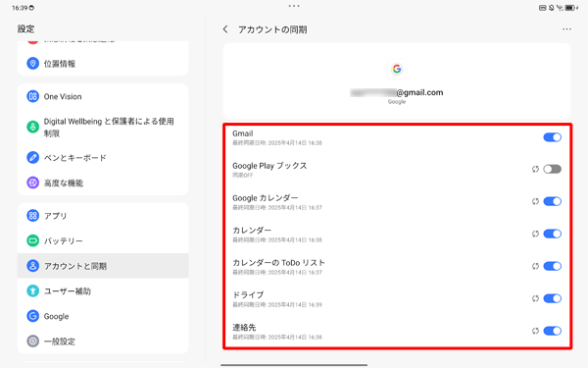This screenshot has width=588, height=368.
Task: Sync Google カレンダー now via refresh icon
Action: click(535, 201)
